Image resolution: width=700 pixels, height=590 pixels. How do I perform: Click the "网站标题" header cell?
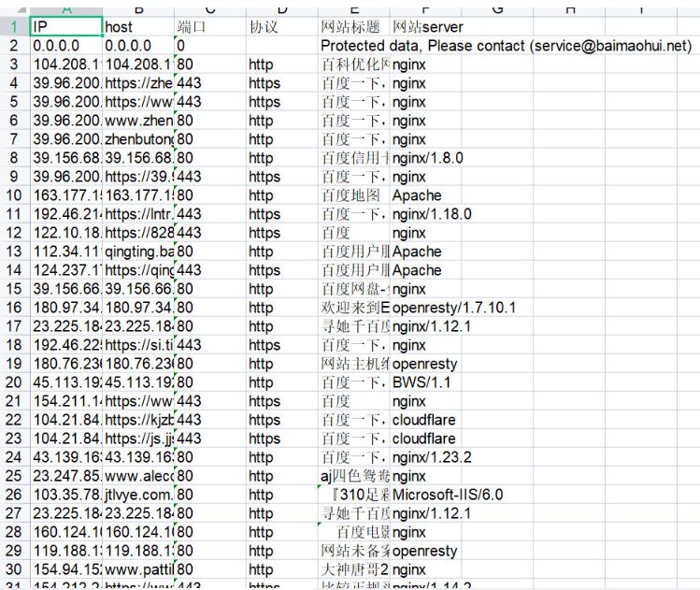[354, 27]
